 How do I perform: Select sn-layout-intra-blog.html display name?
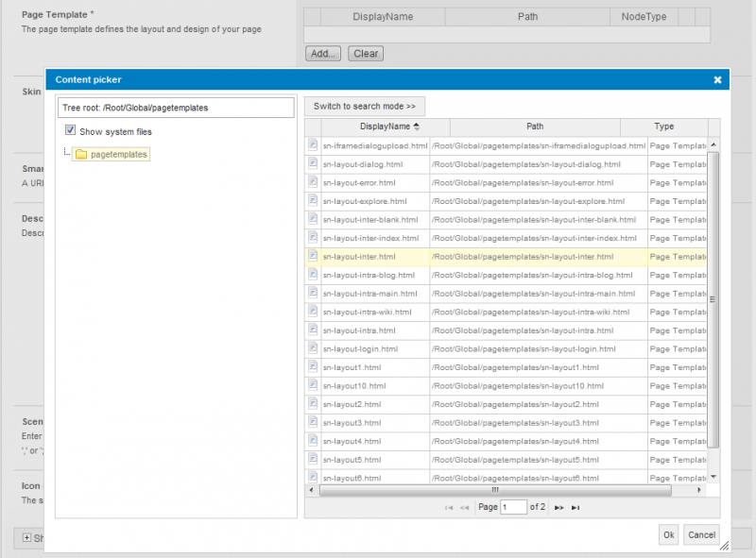[x=369, y=275]
